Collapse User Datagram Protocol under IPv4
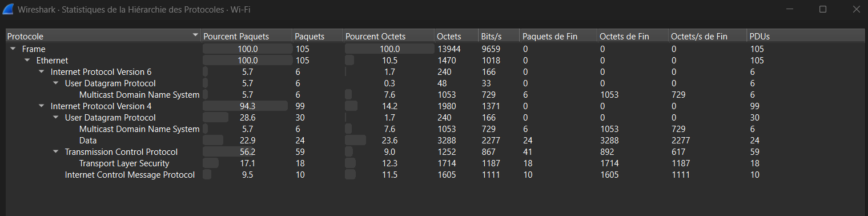The image size is (868, 216). (x=55, y=118)
